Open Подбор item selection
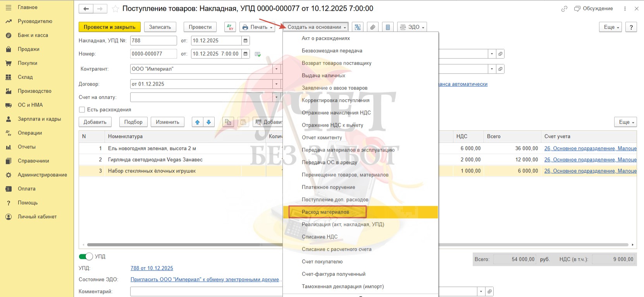 point(133,122)
